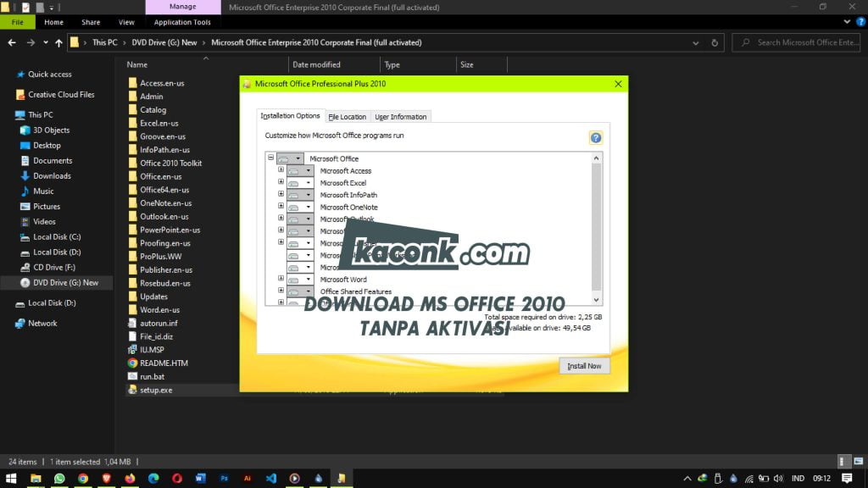The image size is (868, 488).
Task: Select CD Drive (F:) in the sidebar
Action: [54, 267]
